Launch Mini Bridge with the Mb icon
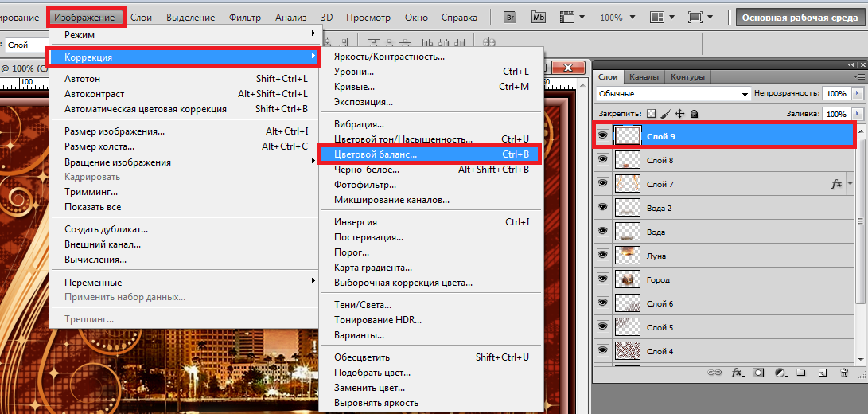This screenshot has width=868, height=414. [538, 17]
